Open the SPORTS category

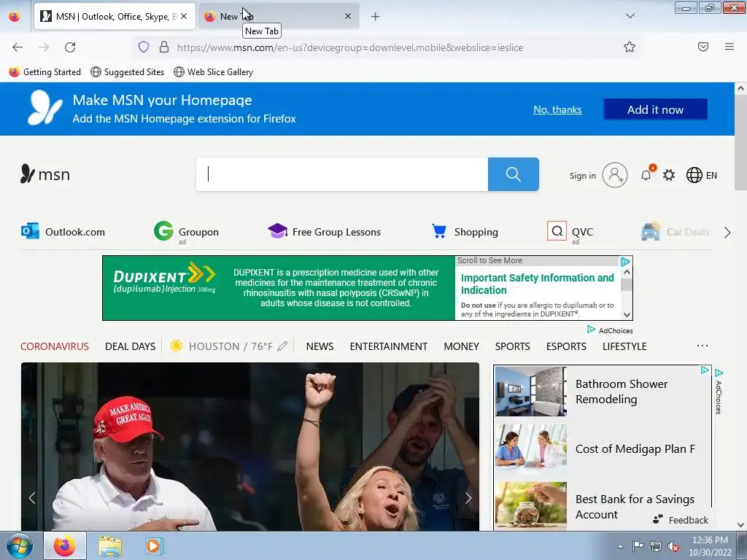(x=513, y=346)
